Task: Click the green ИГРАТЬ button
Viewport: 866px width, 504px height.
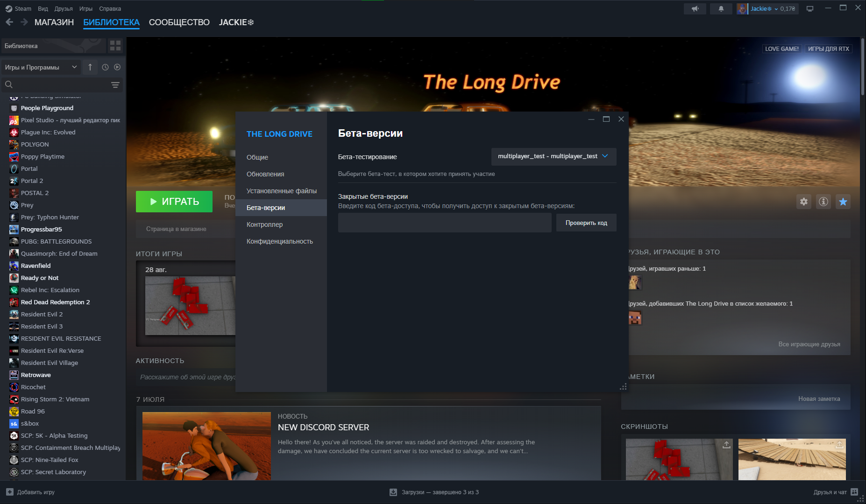Action: pyautogui.click(x=174, y=202)
